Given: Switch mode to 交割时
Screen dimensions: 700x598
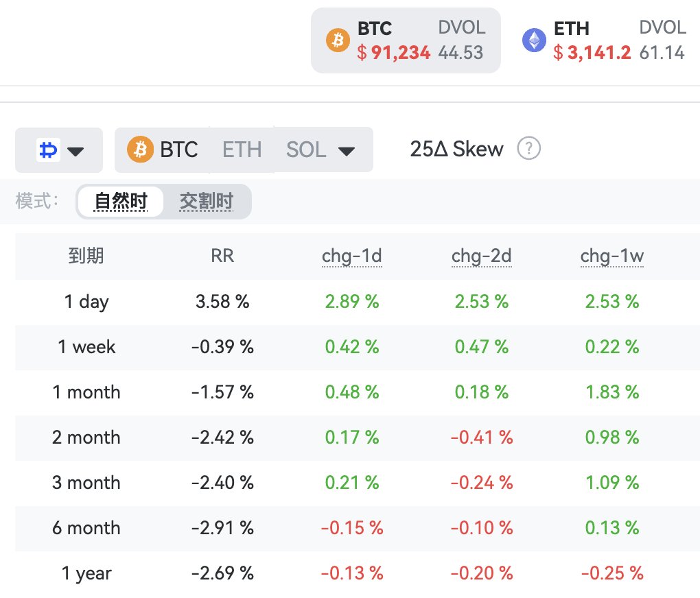Looking at the screenshot, I should (x=207, y=202).
